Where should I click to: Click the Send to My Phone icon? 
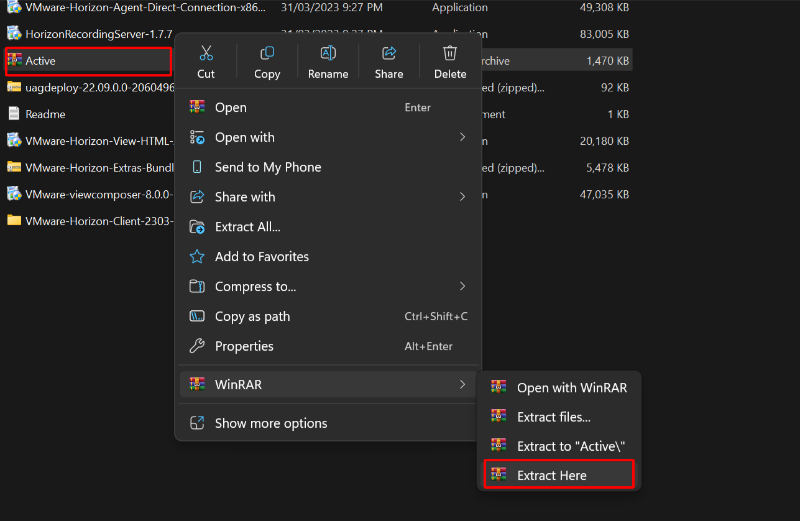tap(197, 167)
